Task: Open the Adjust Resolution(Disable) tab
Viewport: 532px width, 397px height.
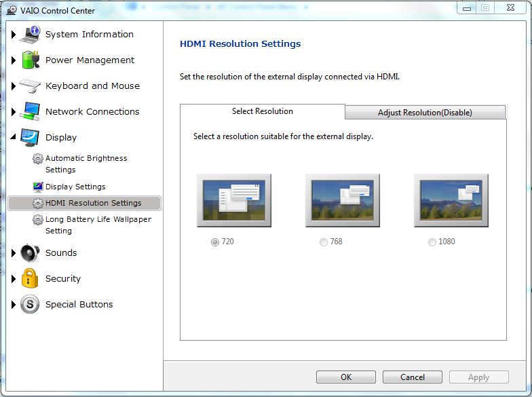Action: [x=425, y=113]
